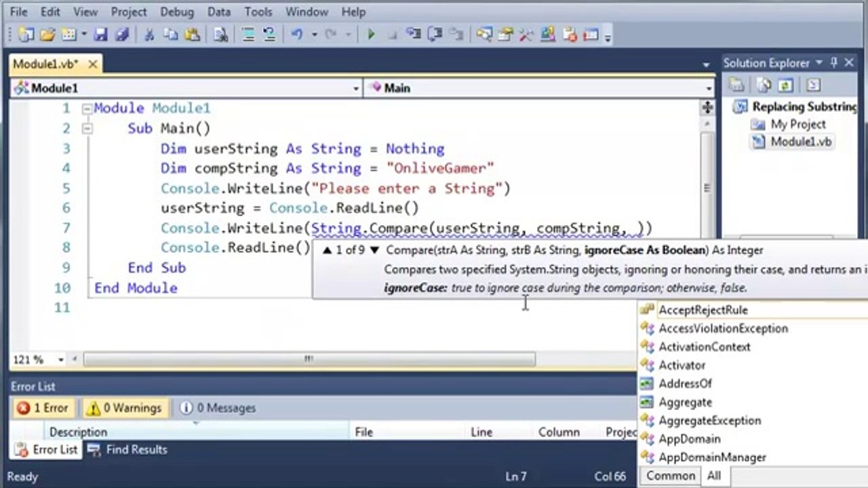Open the Help menu
Screen dimensions: 868x488
pos(353,12)
